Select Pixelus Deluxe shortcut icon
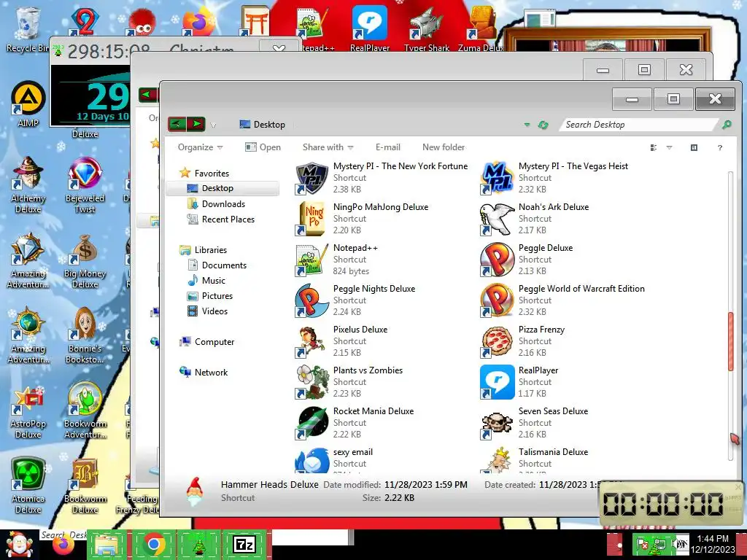This screenshot has height=560, width=747. tap(311, 341)
